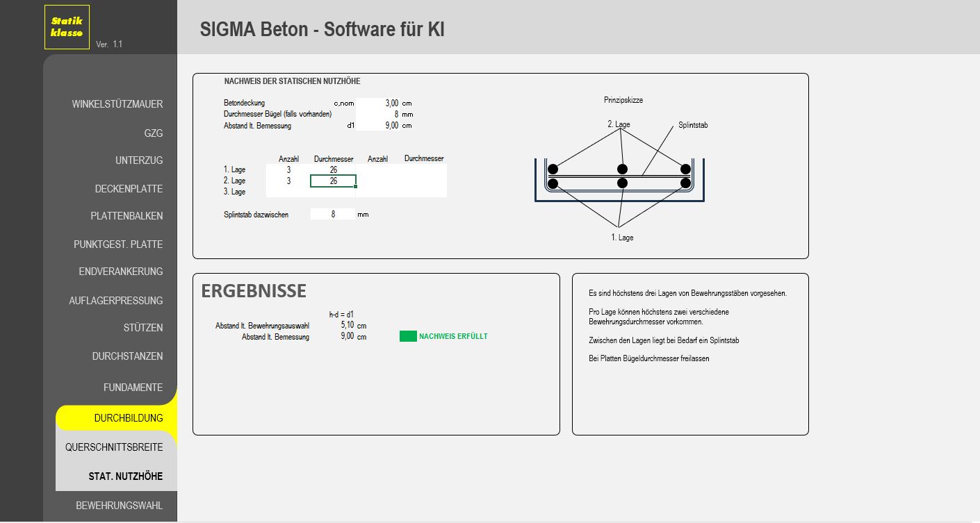Screen dimensions: 980x523
Task: Select FUNDAMENTE from the sidebar
Action: 133,388
